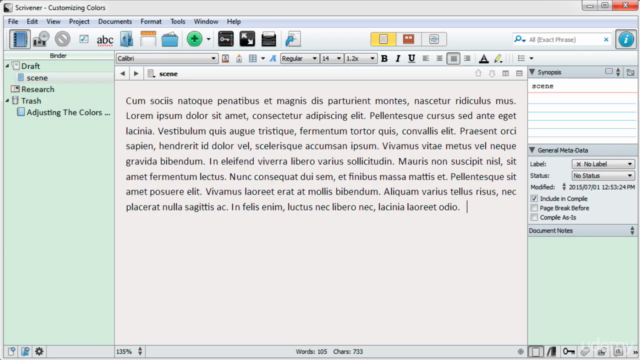Apply justified text alignment
The image size is (640, 360).
[x=453, y=58]
